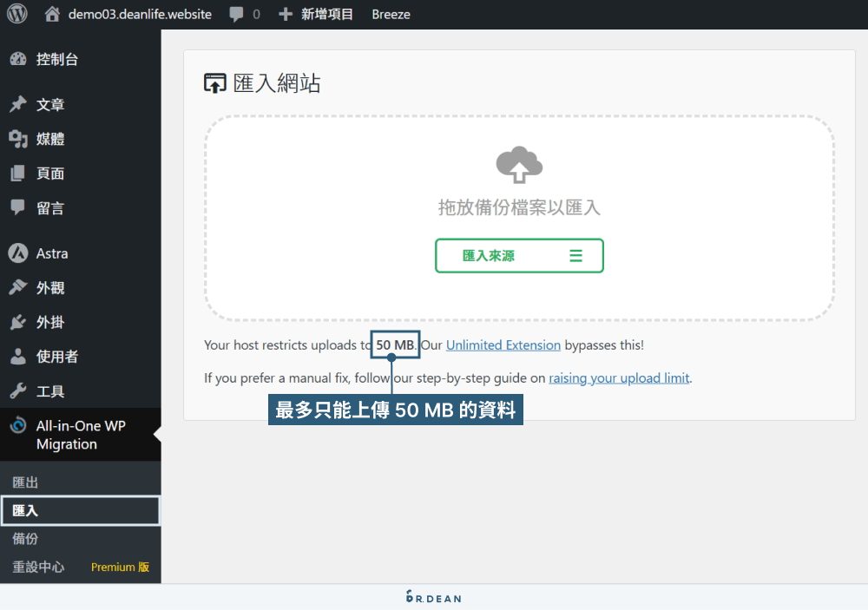This screenshot has width=868, height=610.
Task: Open the 媒體 media library icon
Action: tap(19, 138)
